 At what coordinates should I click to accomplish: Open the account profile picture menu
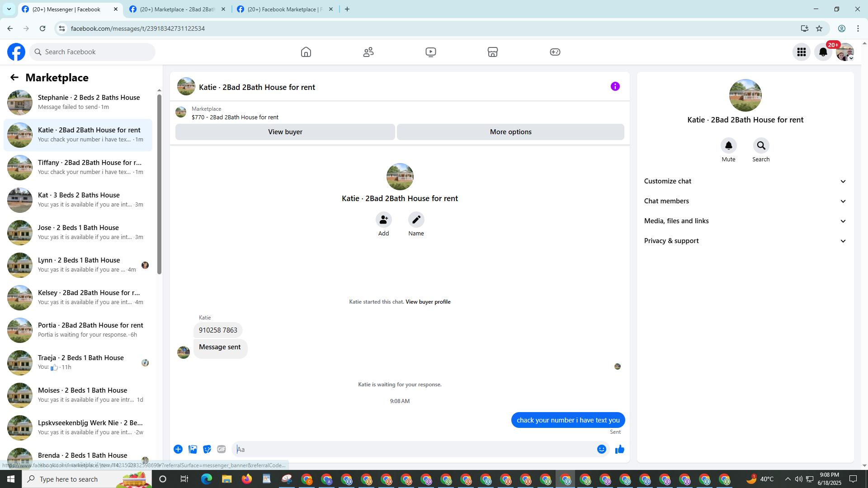pos(844,52)
